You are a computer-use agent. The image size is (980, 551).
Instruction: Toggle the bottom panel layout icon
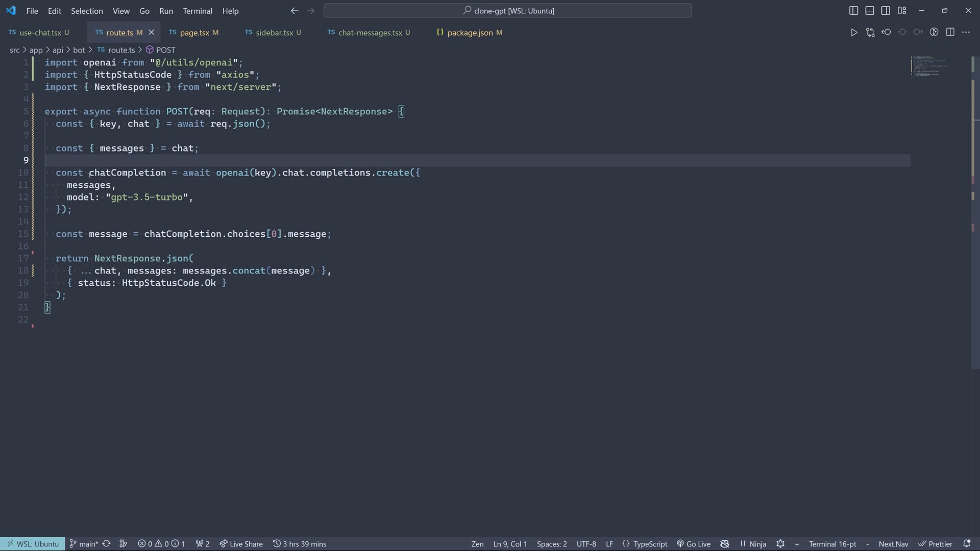click(870, 11)
